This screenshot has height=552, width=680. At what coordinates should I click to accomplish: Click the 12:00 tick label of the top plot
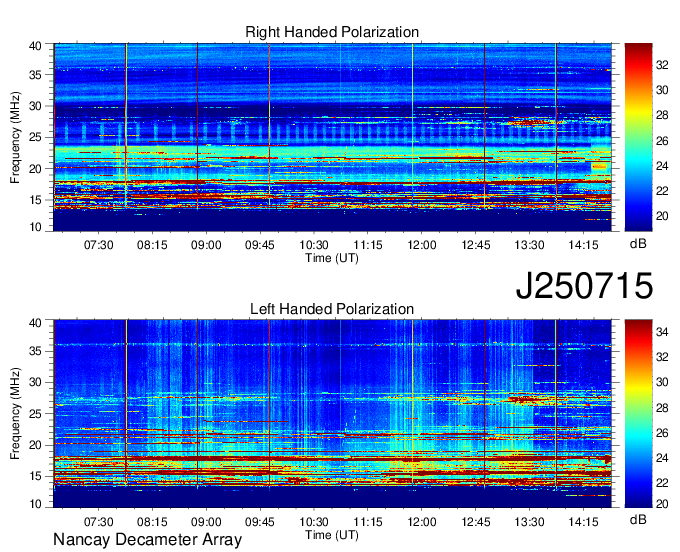coord(422,245)
